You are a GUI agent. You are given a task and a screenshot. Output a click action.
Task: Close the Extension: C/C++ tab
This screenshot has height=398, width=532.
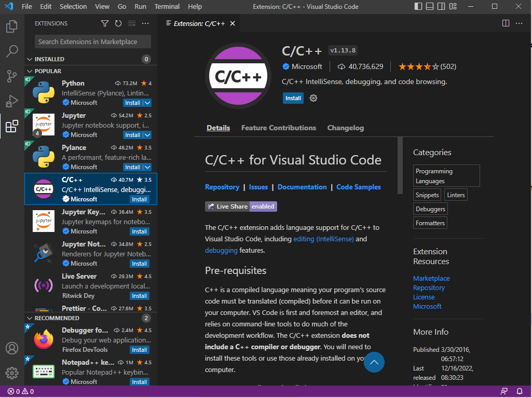click(233, 23)
